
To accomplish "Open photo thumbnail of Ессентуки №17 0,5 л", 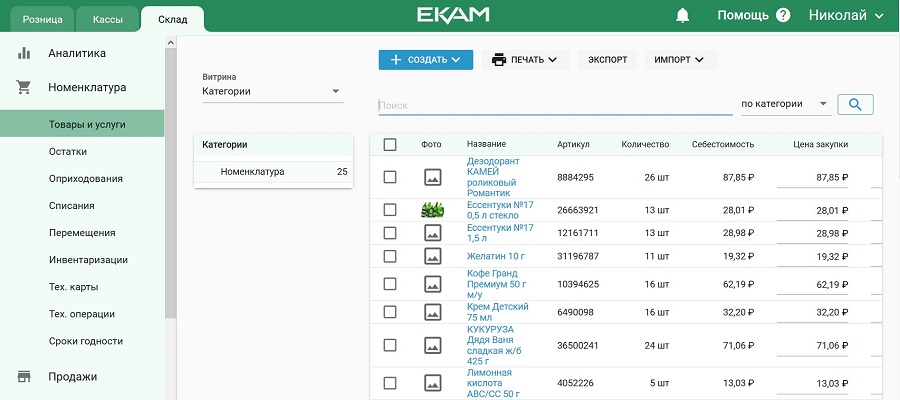I will point(432,210).
